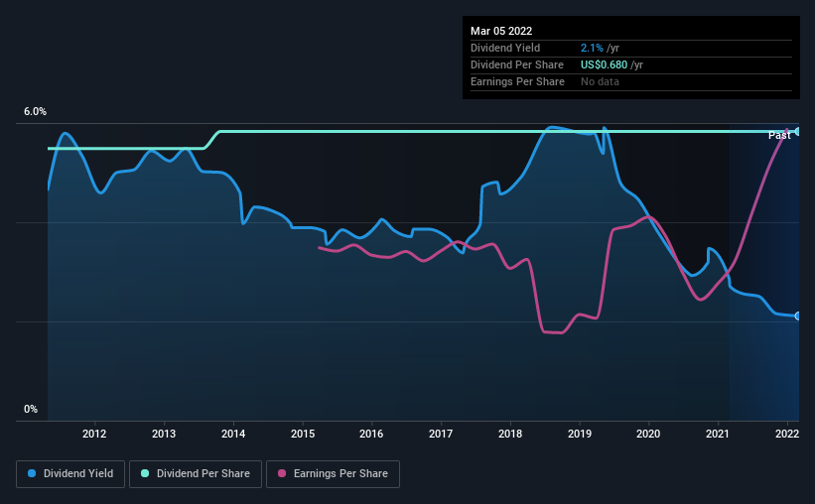Toggle the Dividend Per Share legend button
Viewport: 815px width, 504px height.
[x=196, y=474]
